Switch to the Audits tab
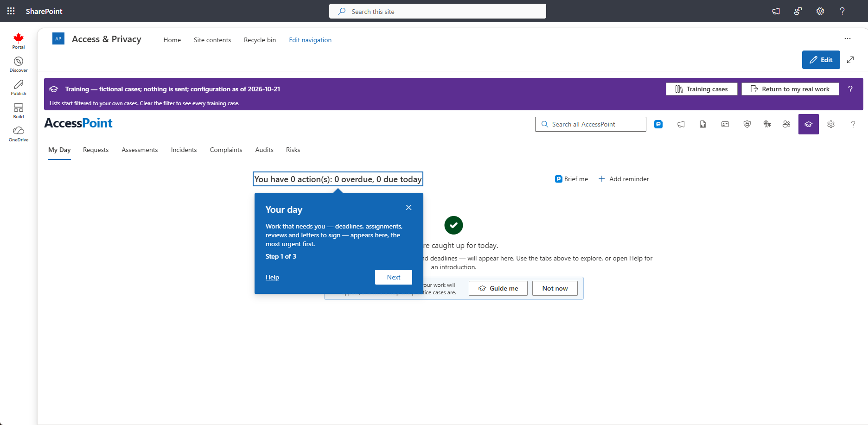The width and height of the screenshot is (868, 425). [x=264, y=150]
